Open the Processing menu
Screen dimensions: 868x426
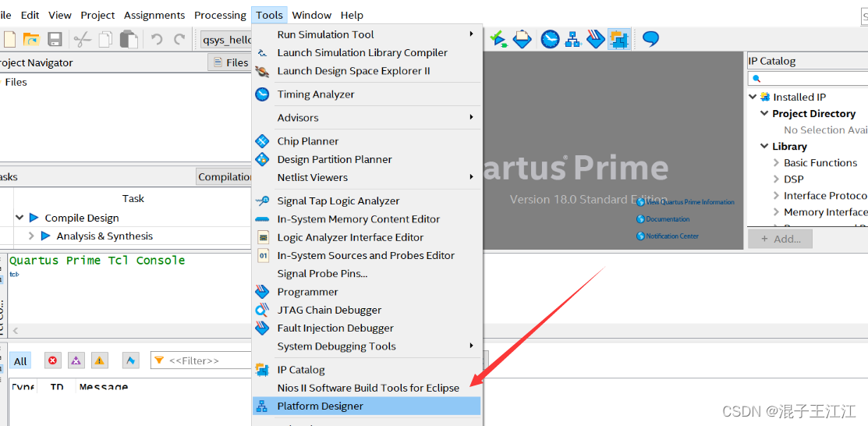[x=221, y=15]
